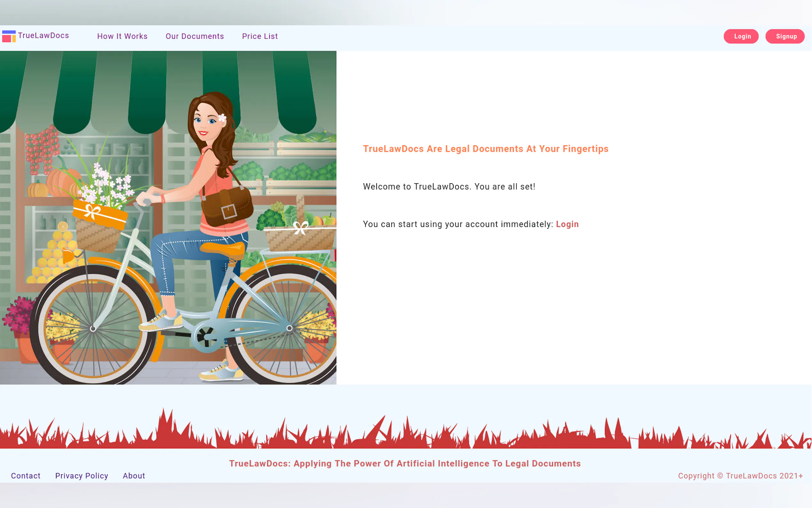The height and width of the screenshot is (508, 812).
Task: Open the Privacy Policy footer link
Action: (x=82, y=476)
